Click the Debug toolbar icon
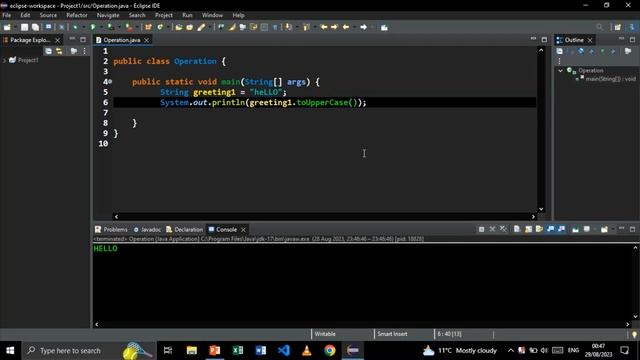640x360 pixels. click(75, 27)
